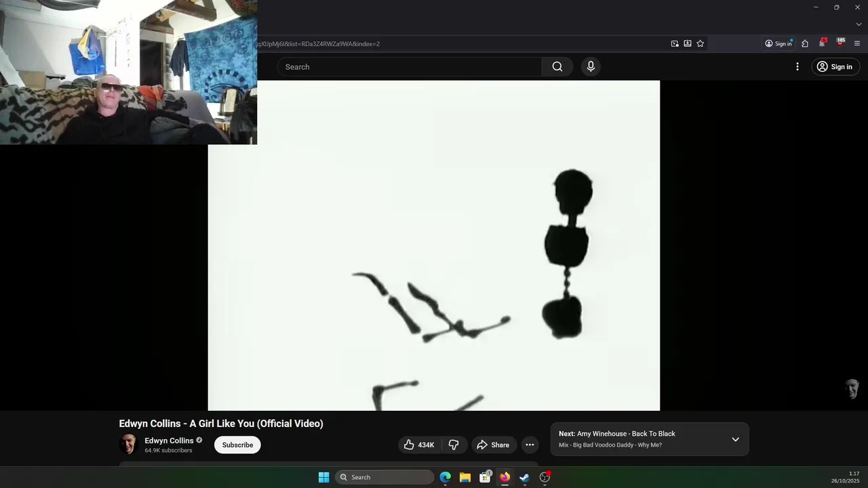Image resolution: width=868 pixels, height=488 pixels.
Task: Click the small face thumbnail at right edge
Action: pos(852,388)
